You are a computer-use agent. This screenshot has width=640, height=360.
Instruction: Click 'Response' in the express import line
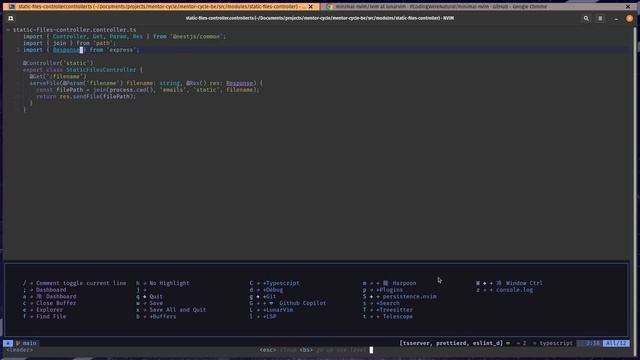tap(66, 50)
